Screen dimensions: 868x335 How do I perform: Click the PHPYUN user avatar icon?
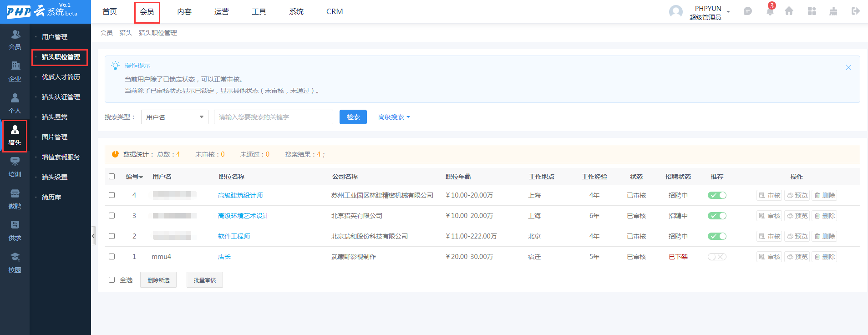676,12
